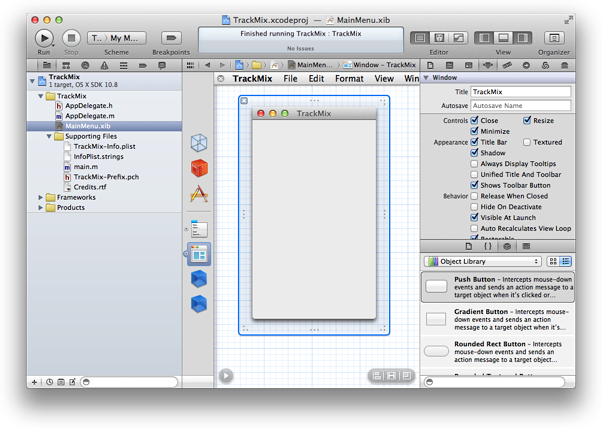Show the Size inspector
This screenshot has width=602, height=428.
pyautogui.click(x=507, y=65)
